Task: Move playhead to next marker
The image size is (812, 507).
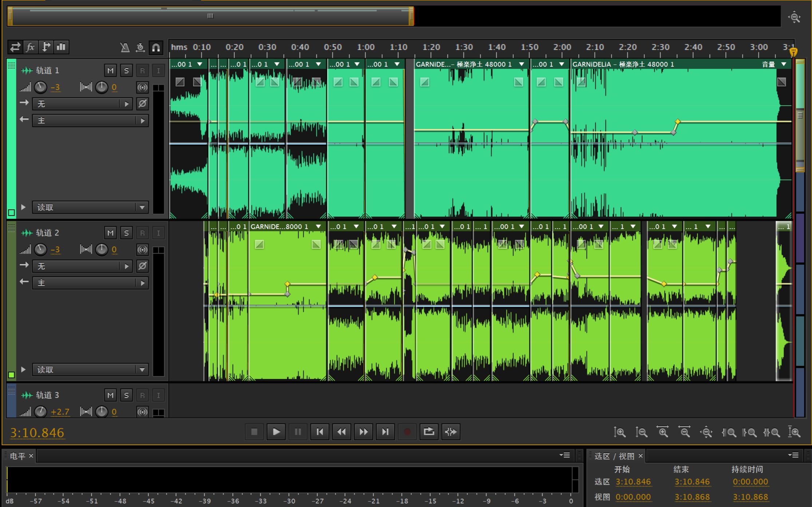Action: 385,432
